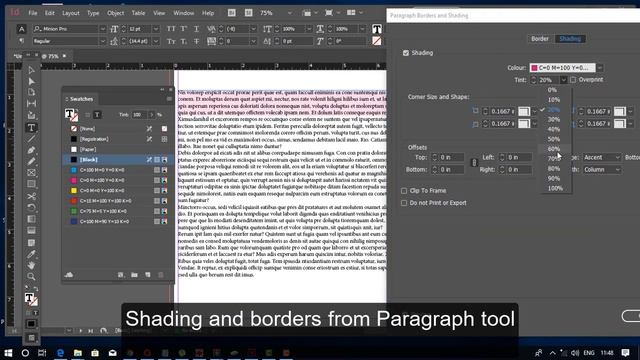The width and height of the screenshot is (640, 360).
Task: Select the Gap tool
Action: tap(31, 104)
